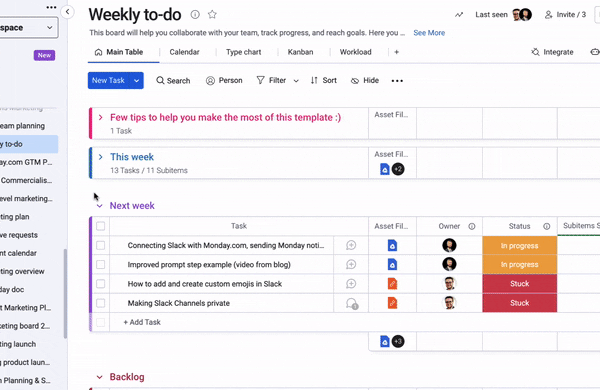Check the Connecting Slack with Monday.com task
The width and height of the screenshot is (600, 390).
[101, 245]
